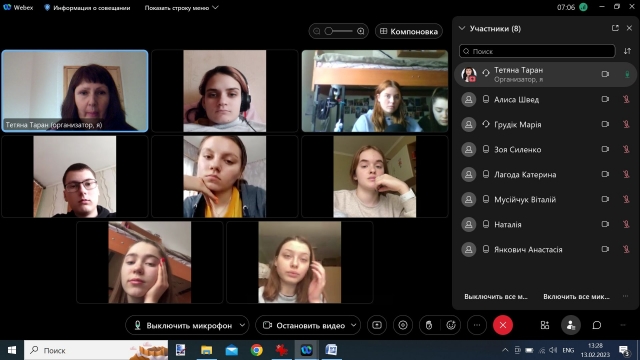Click Выключить микрофон button
640x360 pixels.
[183, 325]
